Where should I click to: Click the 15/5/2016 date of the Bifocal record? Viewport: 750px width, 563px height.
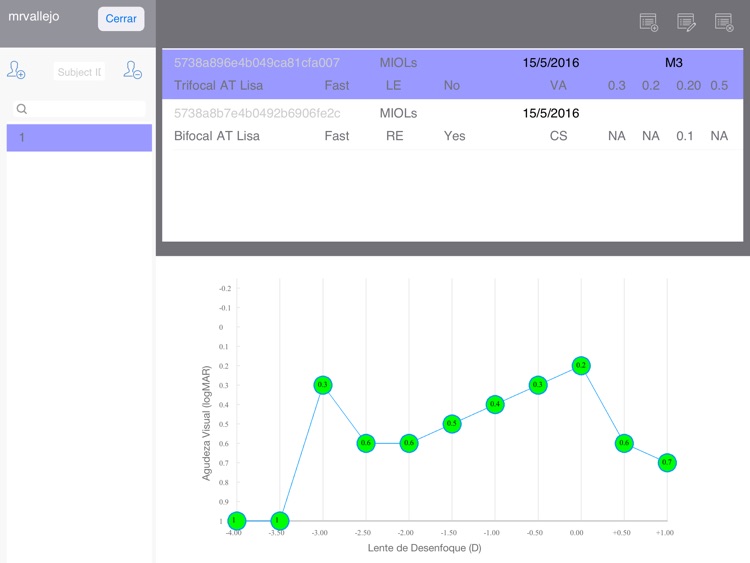[551, 113]
